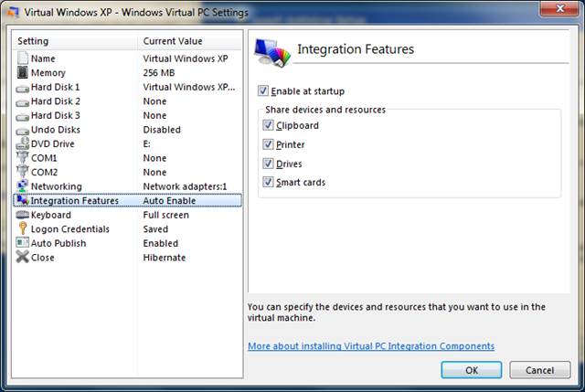585x392 pixels.
Task: Uncheck the Drives sharing option
Action: [x=269, y=164]
